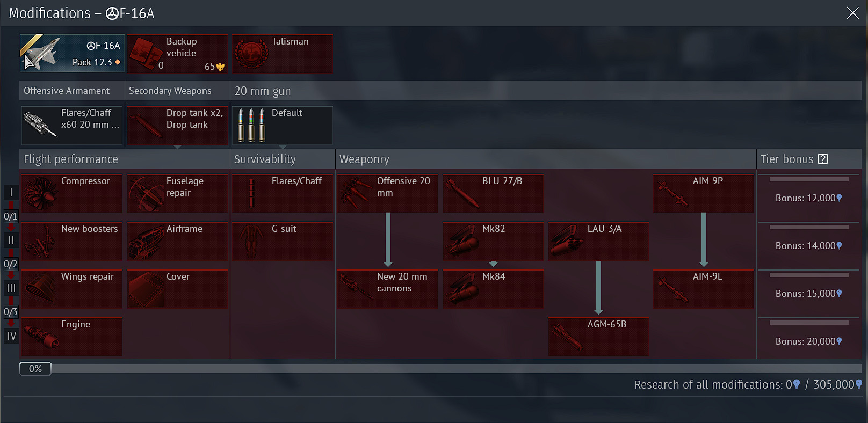The image size is (868, 423).
Task: Select the Cover modification icon
Action: 146,289
